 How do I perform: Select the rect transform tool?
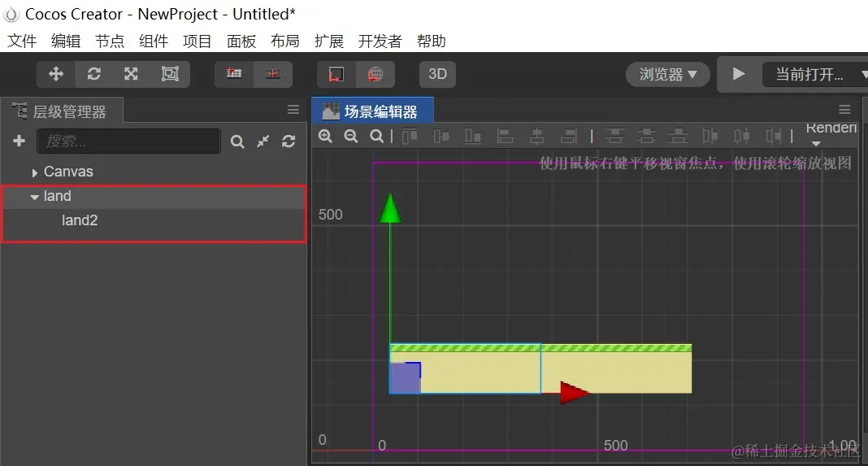click(170, 74)
